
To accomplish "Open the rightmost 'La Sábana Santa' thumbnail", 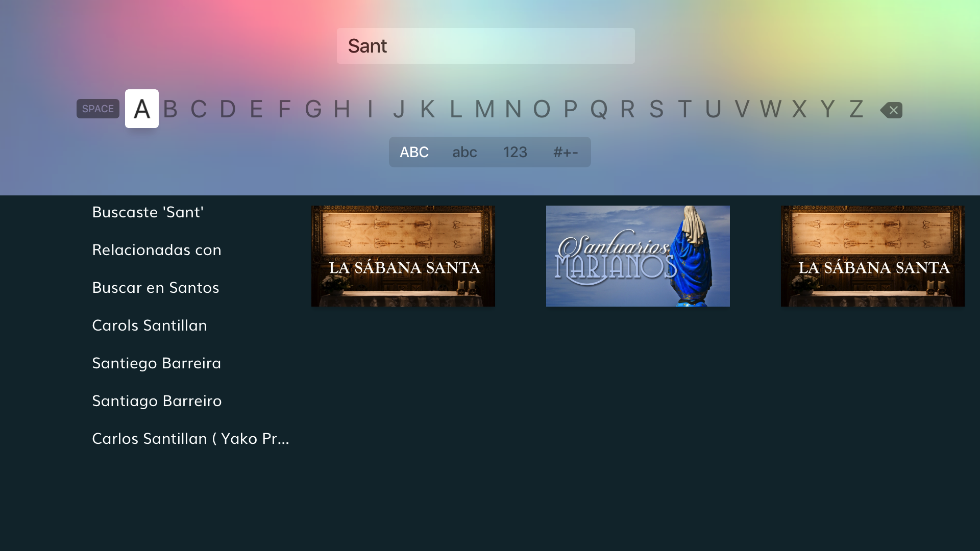I will pos(873,256).
